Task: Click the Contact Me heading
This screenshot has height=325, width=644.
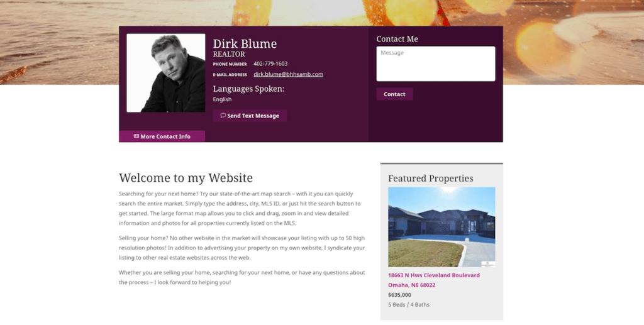Action: 397,39
